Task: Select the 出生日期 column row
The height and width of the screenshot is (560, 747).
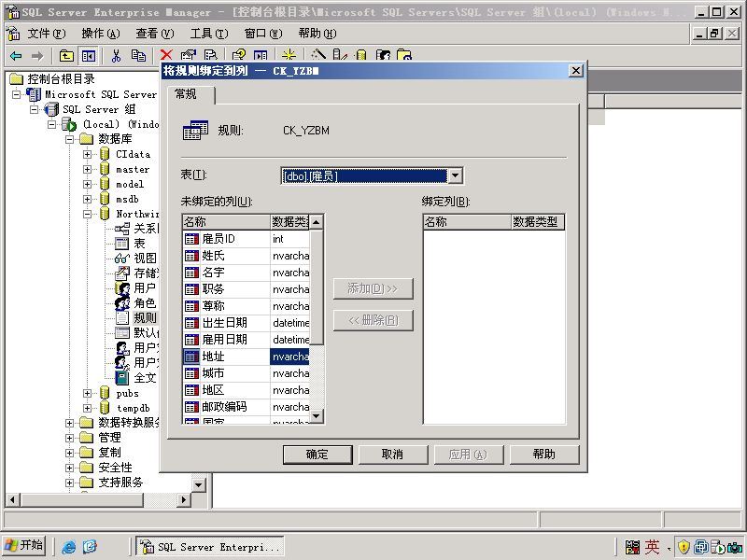Action: [247, 323]
